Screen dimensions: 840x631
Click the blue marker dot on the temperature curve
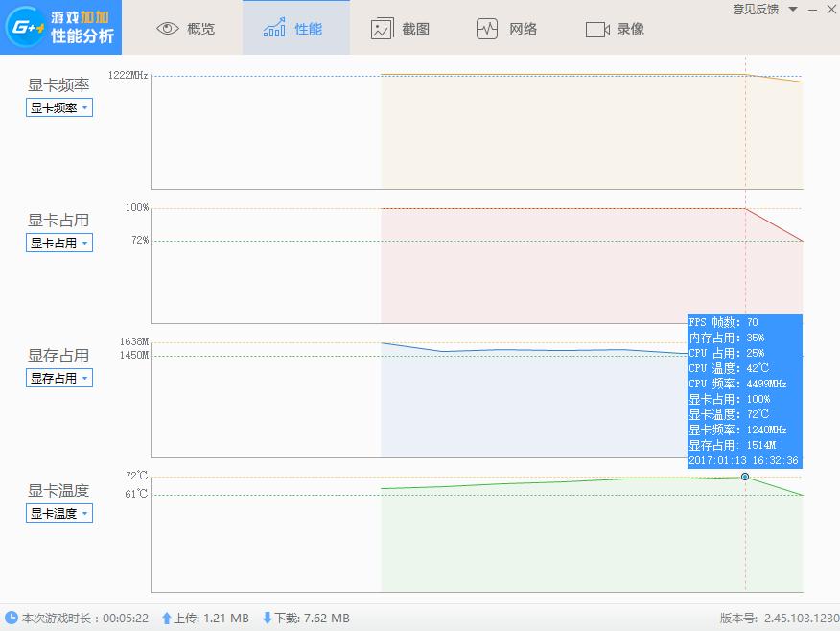745,477
